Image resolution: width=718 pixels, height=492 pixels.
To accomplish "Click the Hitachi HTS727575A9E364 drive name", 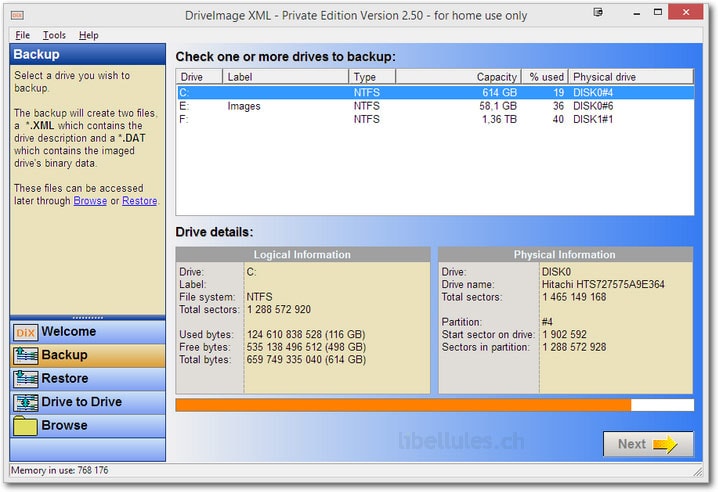I will (603, 284).
